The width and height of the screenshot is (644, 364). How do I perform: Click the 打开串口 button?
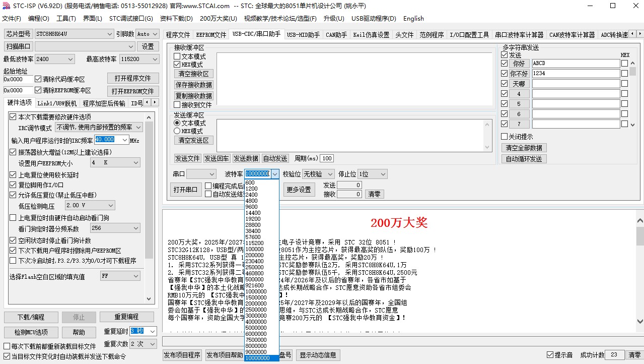[x=185, y=190]
